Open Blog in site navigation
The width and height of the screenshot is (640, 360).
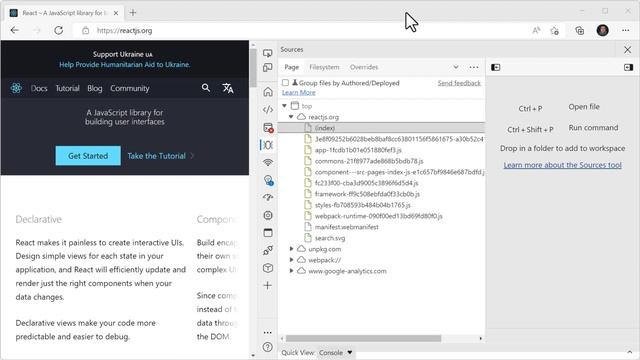pos(95,88)
